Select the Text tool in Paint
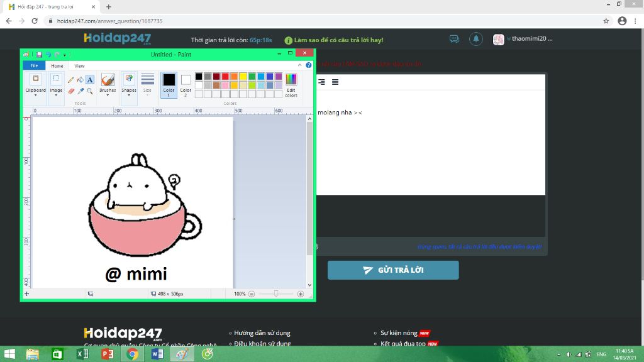 pyautogui.click(x=90, y=80)
